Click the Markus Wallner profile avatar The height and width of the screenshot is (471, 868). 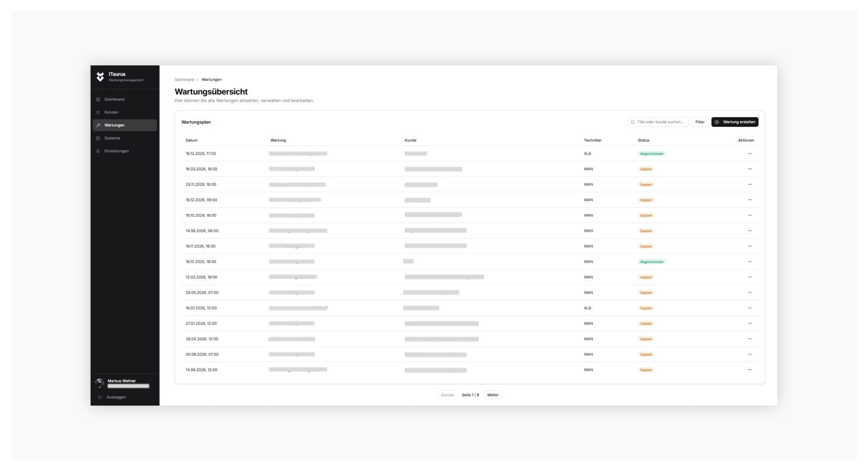(100, 383)
